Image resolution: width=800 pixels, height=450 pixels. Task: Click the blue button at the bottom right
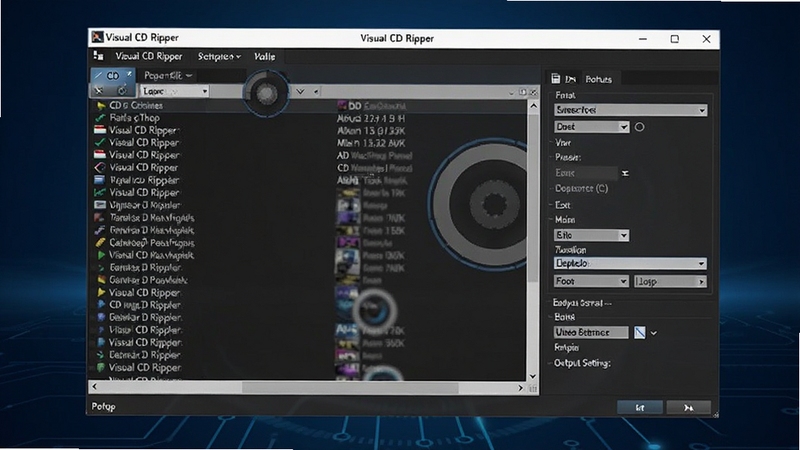pyautogui.click(x=640, y=407)
